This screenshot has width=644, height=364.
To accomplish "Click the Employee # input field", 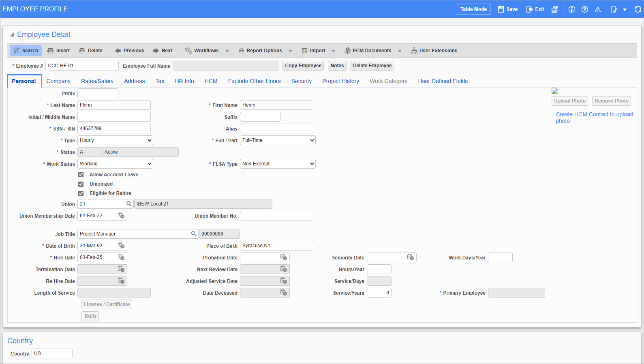I will point(82,66).
